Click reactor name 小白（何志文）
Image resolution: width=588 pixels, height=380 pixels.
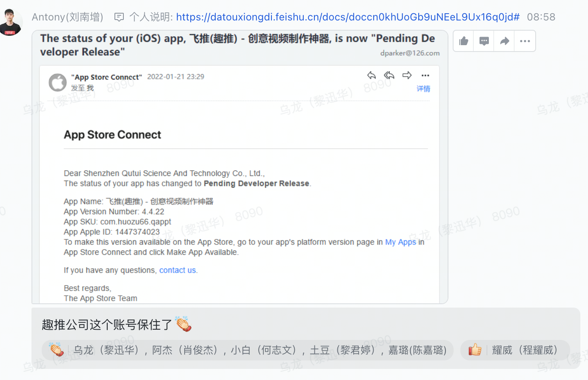point(264,350)
